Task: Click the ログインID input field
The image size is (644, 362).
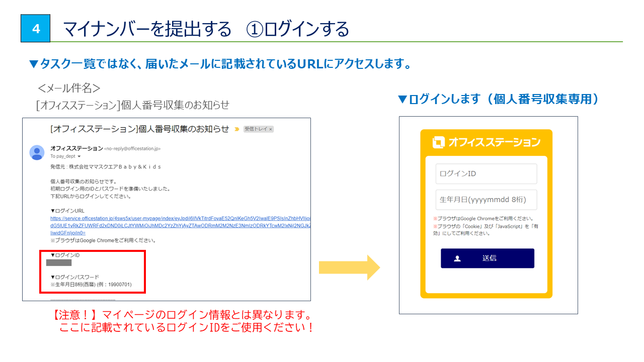Action: point(486,174)
